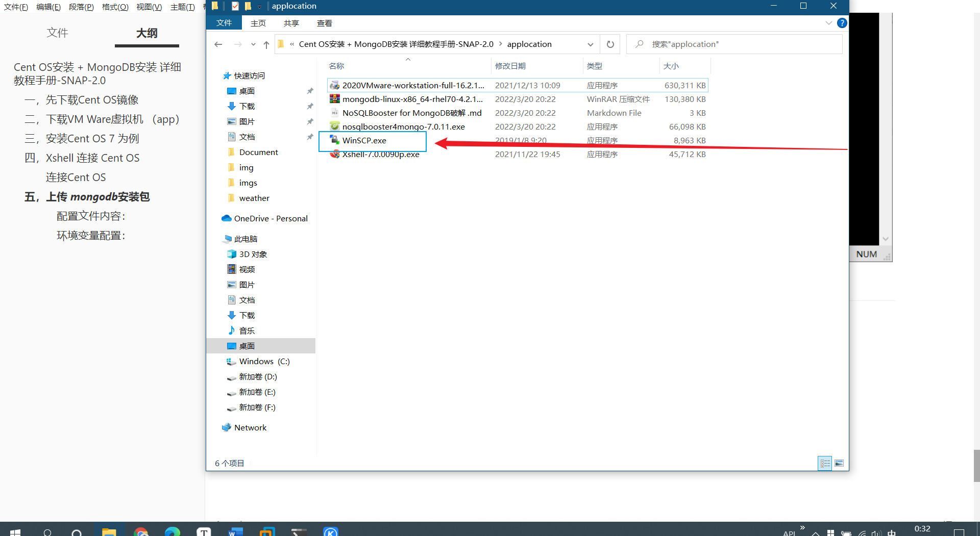The width and height of the screenshot is (980, 536).
Task: Jump to outline heading 一，先下载Cent OS镜像
Action: click(82, 100)
